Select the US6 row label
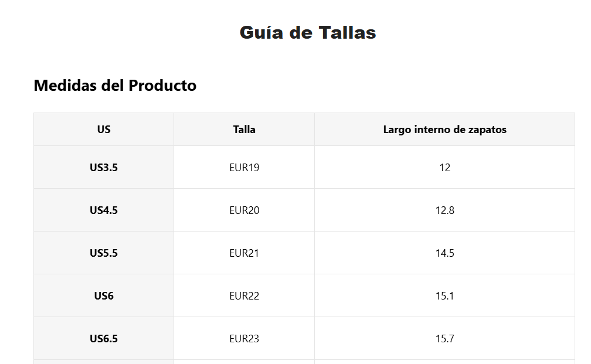 point(104,296)
